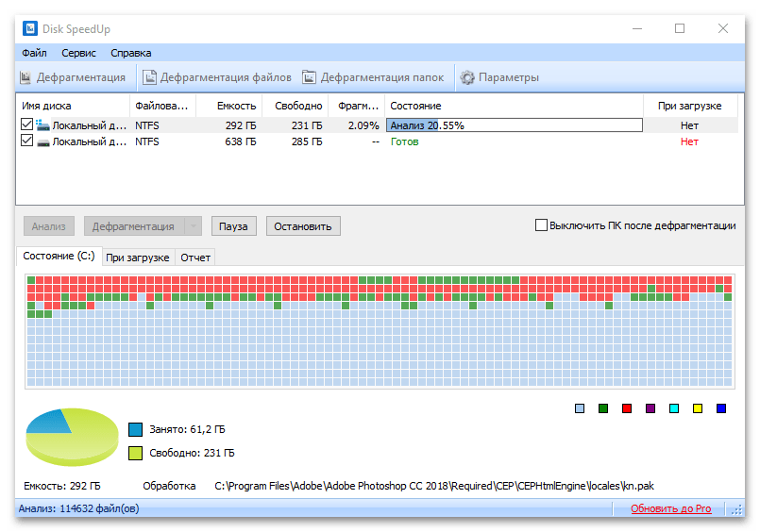
Task: Open the Файл menu
Action: tap(34, 53)
